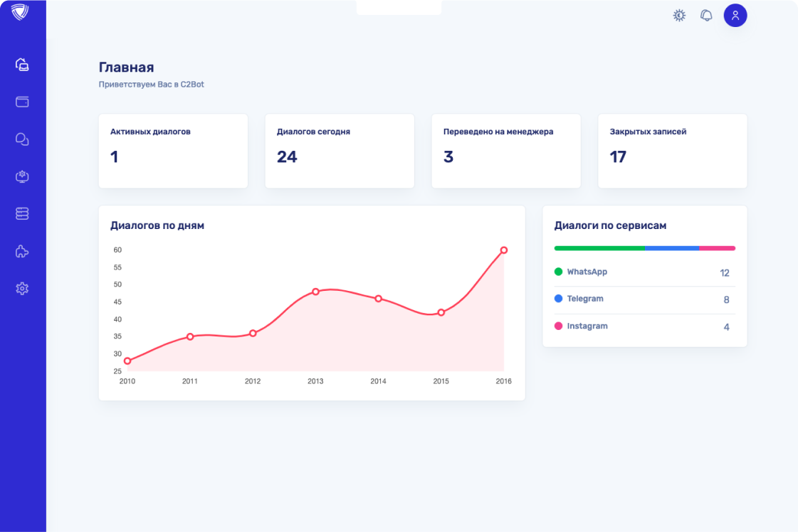798x532 pixels.
Task: Select the Telegram row in services list
Action: 644,299
